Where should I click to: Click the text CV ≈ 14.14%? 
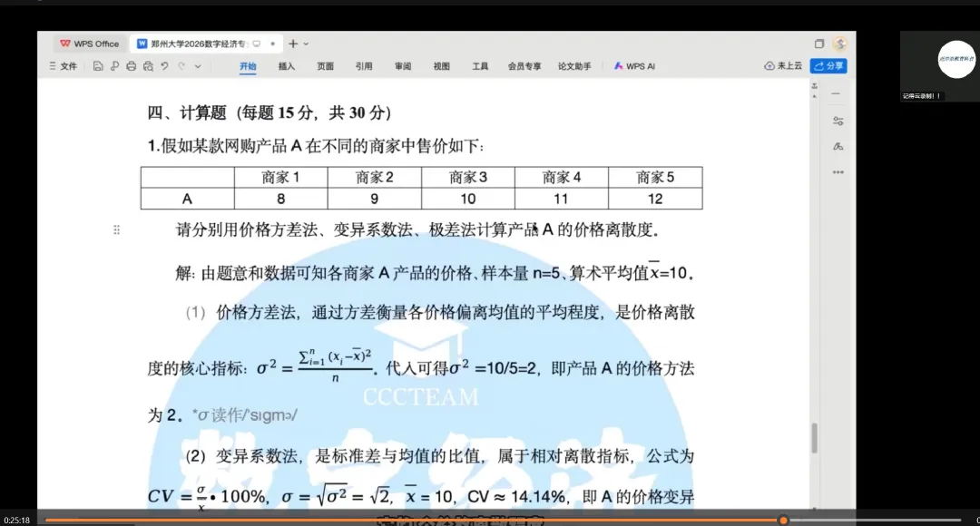[x=516, y=497]
